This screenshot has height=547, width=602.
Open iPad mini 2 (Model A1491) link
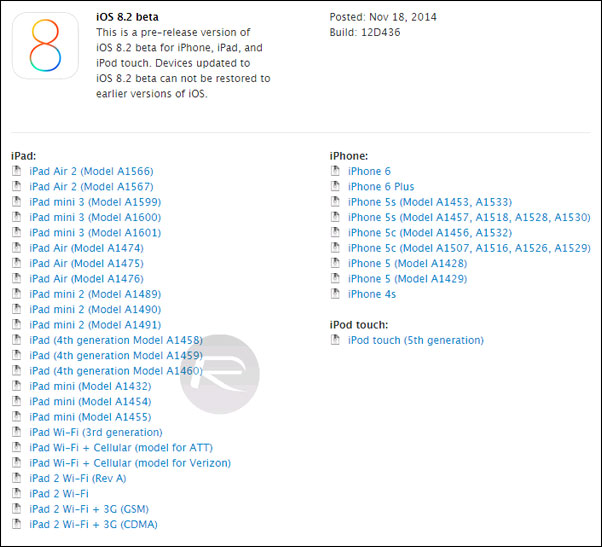pos(95,325)
